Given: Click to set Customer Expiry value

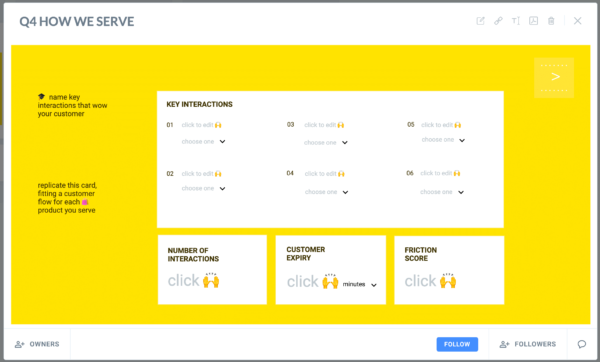Looking at the screenshot, I should (313, 281).
